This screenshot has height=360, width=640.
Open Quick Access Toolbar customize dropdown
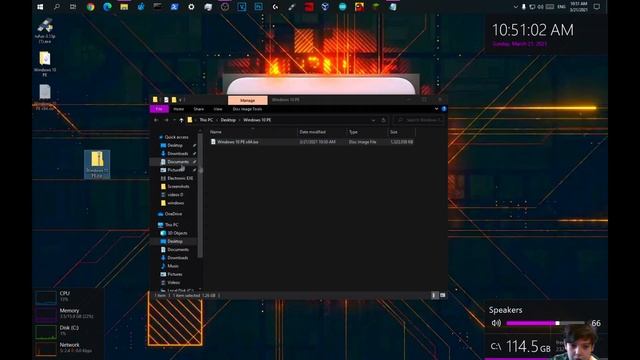click(181, 100)
